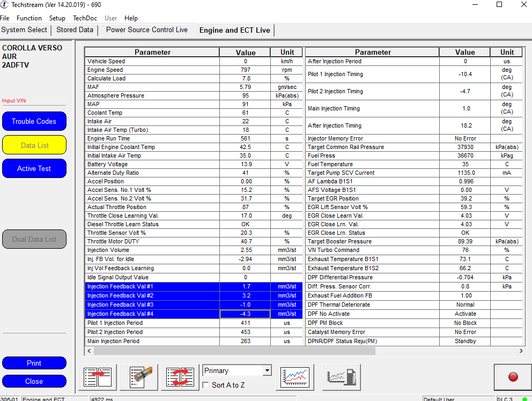Open the TechDoc menu
The width and height of the screenshot is (532, 401).
point(85,18)
